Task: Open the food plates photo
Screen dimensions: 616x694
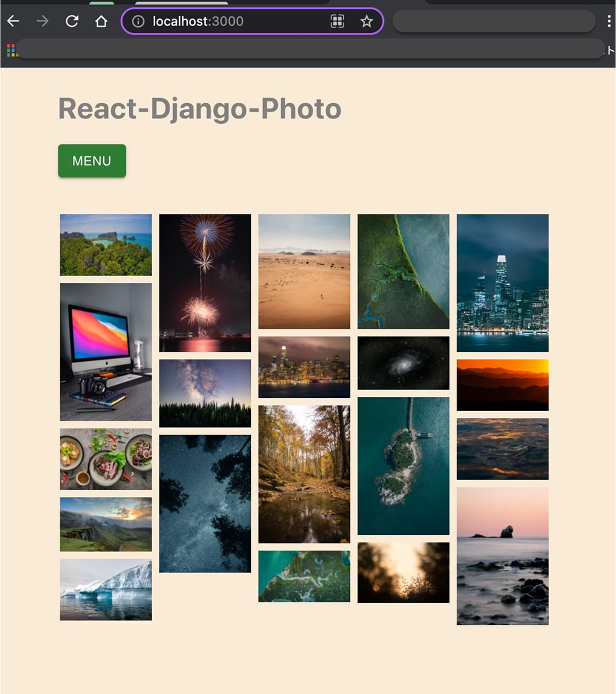Action: point(106,459)
